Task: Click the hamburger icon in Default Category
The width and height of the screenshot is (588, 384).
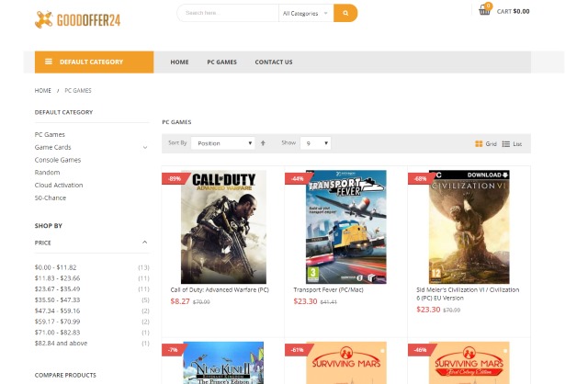Action: click(x=49, y=62)
